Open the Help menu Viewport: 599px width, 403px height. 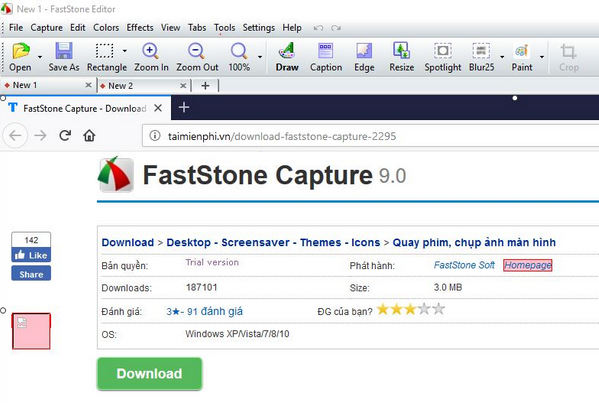tap(292, 28)
